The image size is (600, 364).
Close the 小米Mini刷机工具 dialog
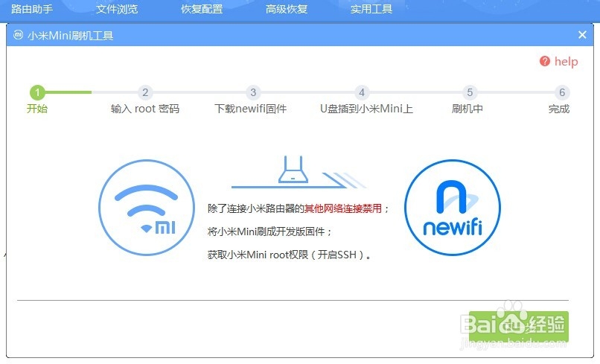[x=582, y=35]
